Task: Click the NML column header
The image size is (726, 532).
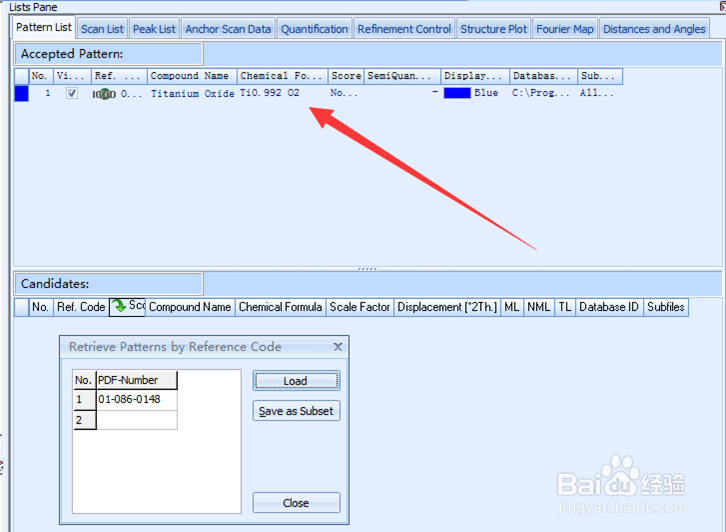Action: point(539,307)
